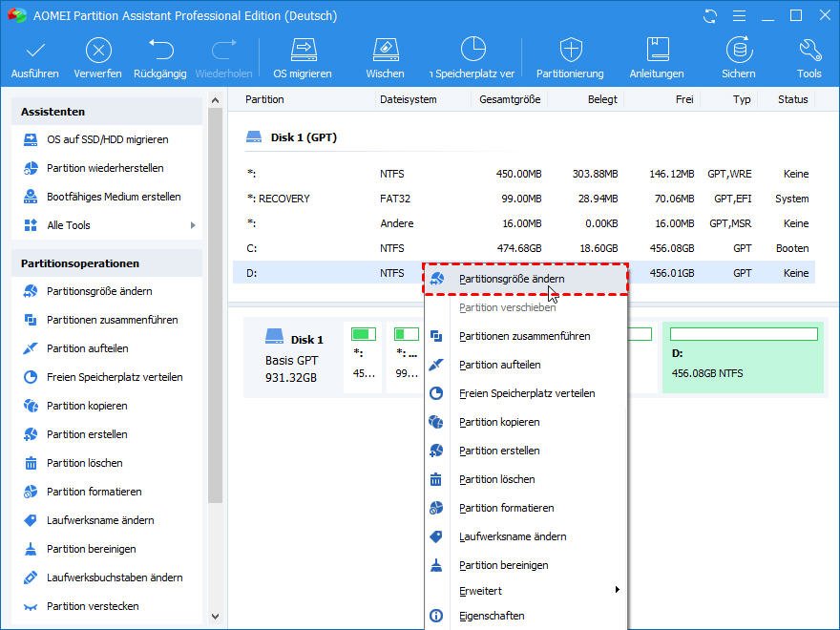Choose Partition aufteilen in context menu
Screen dimensions: 840x630
(526, 365)
